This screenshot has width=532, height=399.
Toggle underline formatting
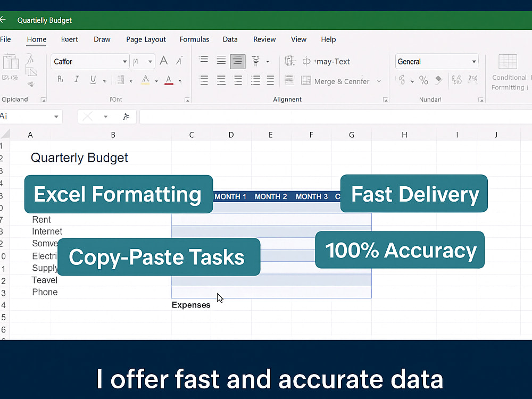pyautogui.click(x=93, y=79)
